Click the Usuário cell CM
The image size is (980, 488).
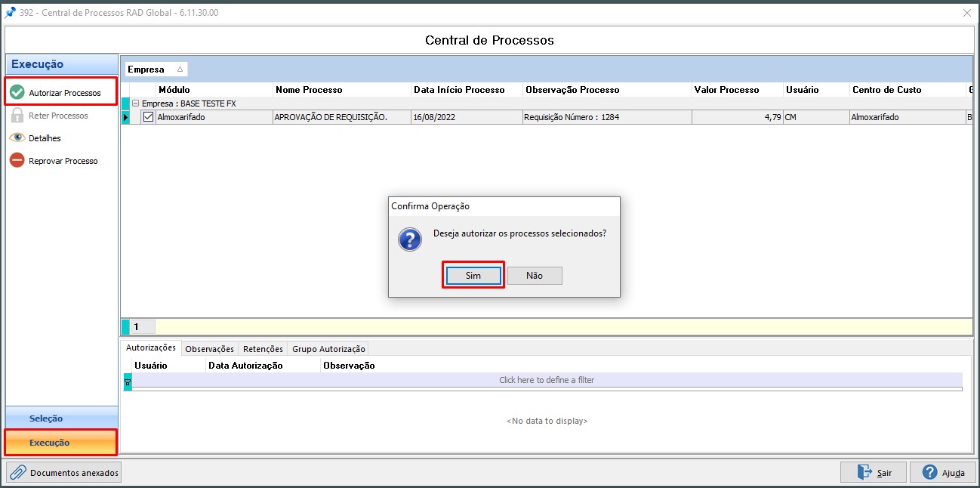815,117
